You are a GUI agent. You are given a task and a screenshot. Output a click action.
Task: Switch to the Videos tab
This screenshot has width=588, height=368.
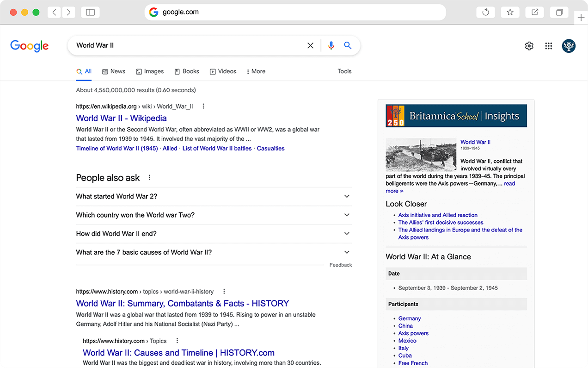(223, 71)
